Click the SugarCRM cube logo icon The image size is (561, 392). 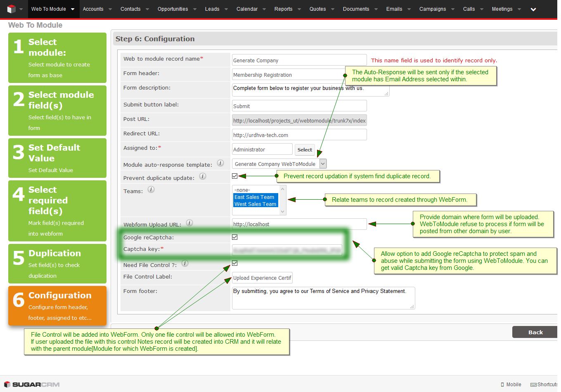click(11, 9)
